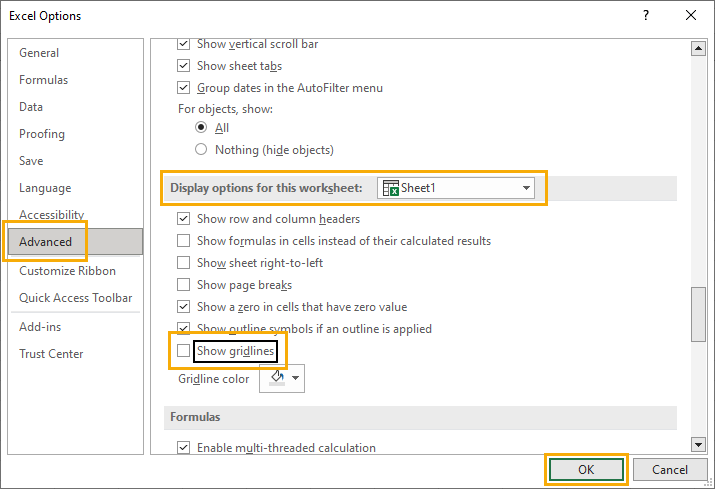Screen dimensions: 715x489
Task: Open the Sheet1 worksheet dropdown
Action: point(456,188)
